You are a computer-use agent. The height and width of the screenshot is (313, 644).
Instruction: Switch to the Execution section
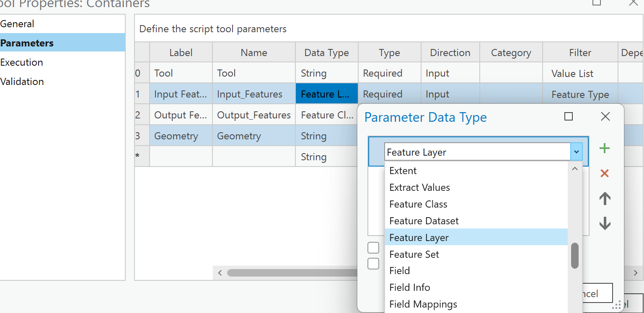(x=22, y=62)
